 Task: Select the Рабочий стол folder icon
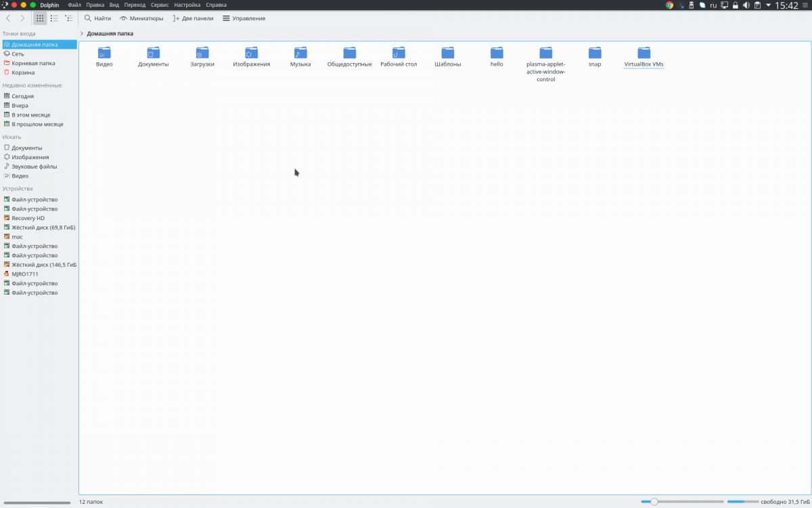tap(399, 53)
